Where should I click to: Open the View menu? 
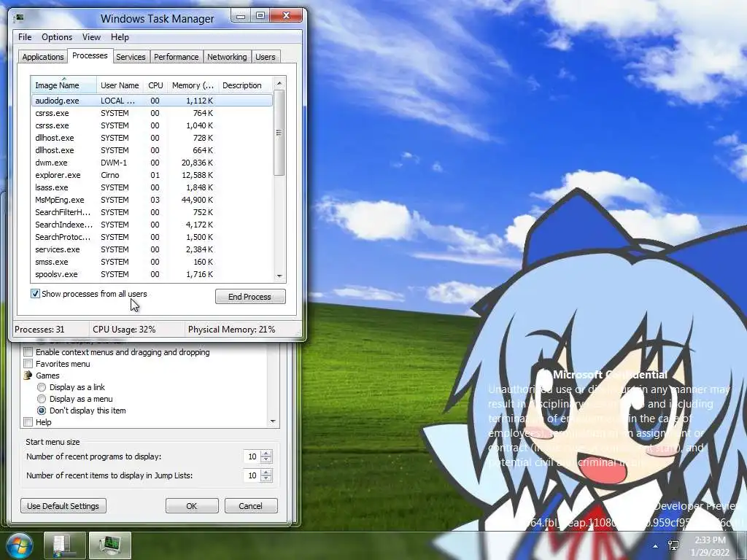pos(91,37)
